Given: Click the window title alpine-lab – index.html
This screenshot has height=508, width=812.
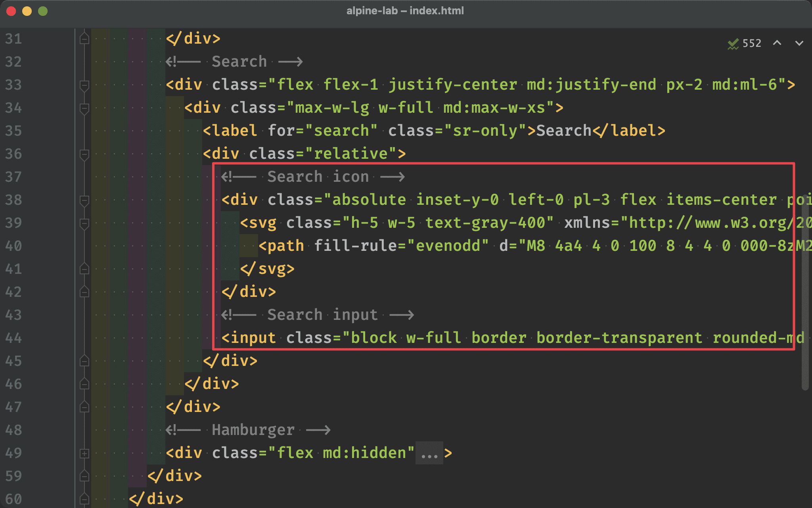Looking at the screenshot, I should click(x=405, y=11).
